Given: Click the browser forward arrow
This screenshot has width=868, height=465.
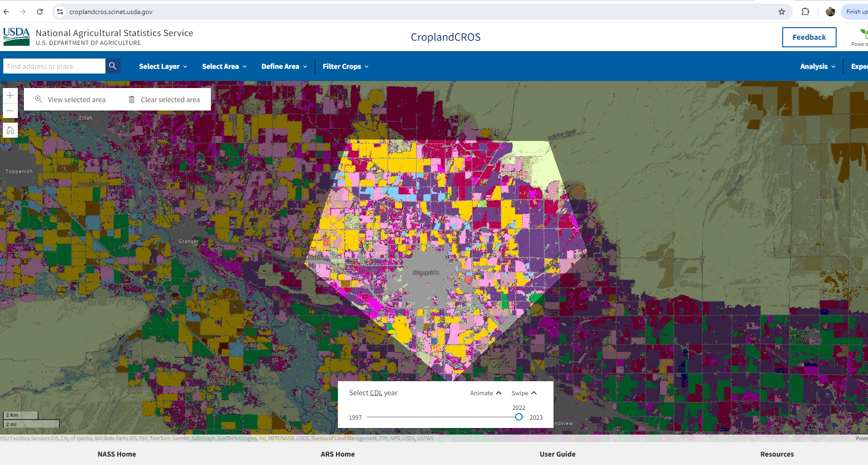Looking at the screenshot, I should [x=23, y=12].
